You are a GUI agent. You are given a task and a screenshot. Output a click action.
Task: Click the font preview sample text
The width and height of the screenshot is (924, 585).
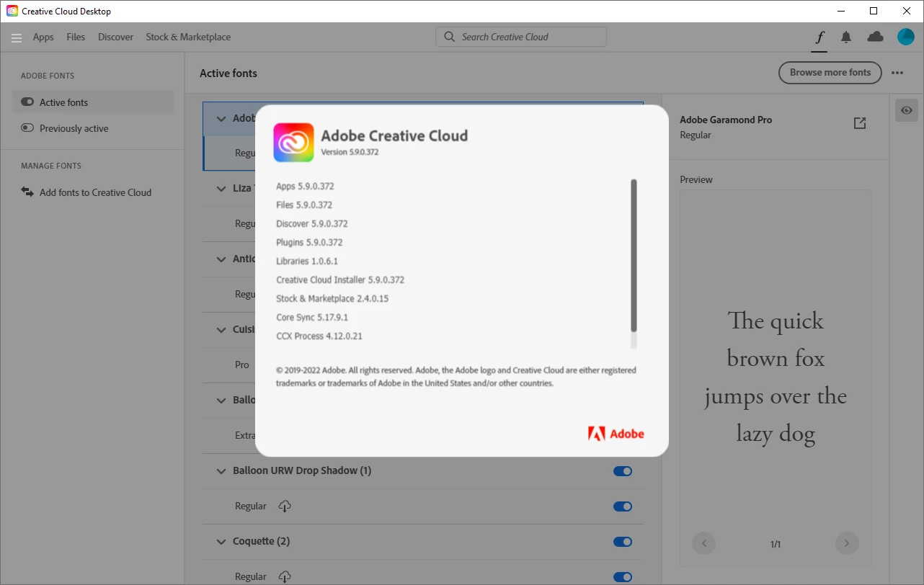point(776,377)
